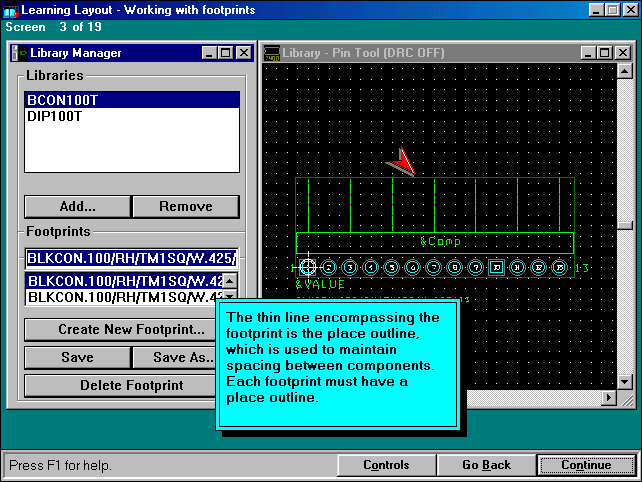The image size is (642, 482).
Task: Select the last round pad beside label 13
Action: tap(559, 267)
